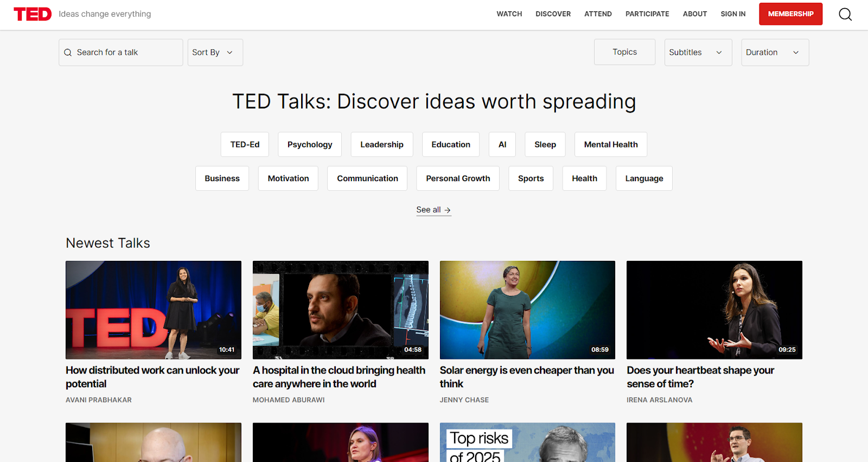
Task: Click title A hospital in the cloud
Action: [x=339, y=377]
